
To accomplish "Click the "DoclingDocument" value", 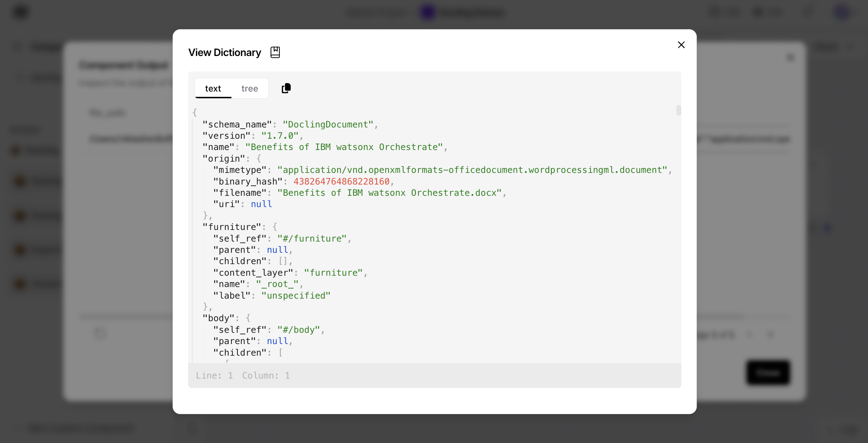I will (328, 124).
